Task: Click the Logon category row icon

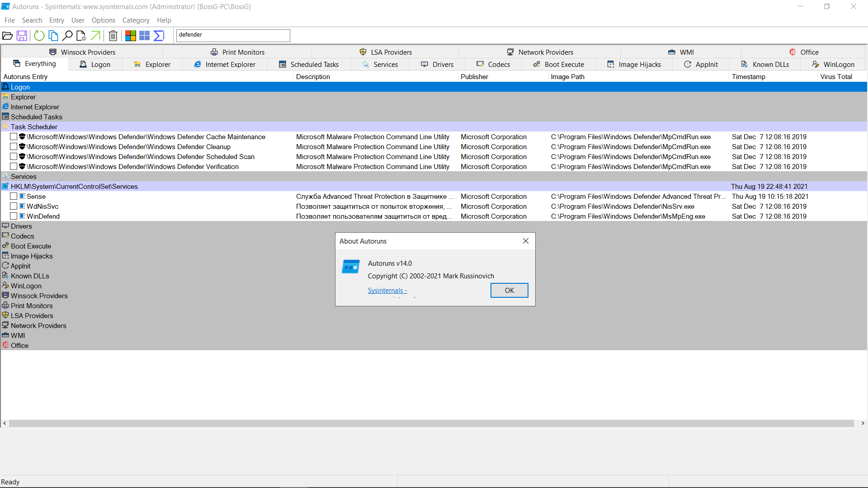Action: (x=5, y=87)
